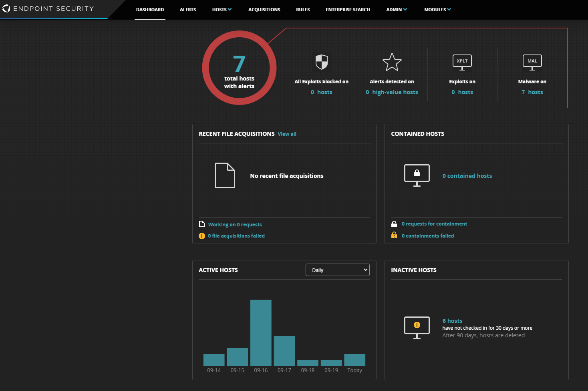Open the Modules dropdown menu
The image size is (588, 391).
click(x=437, y=10)
